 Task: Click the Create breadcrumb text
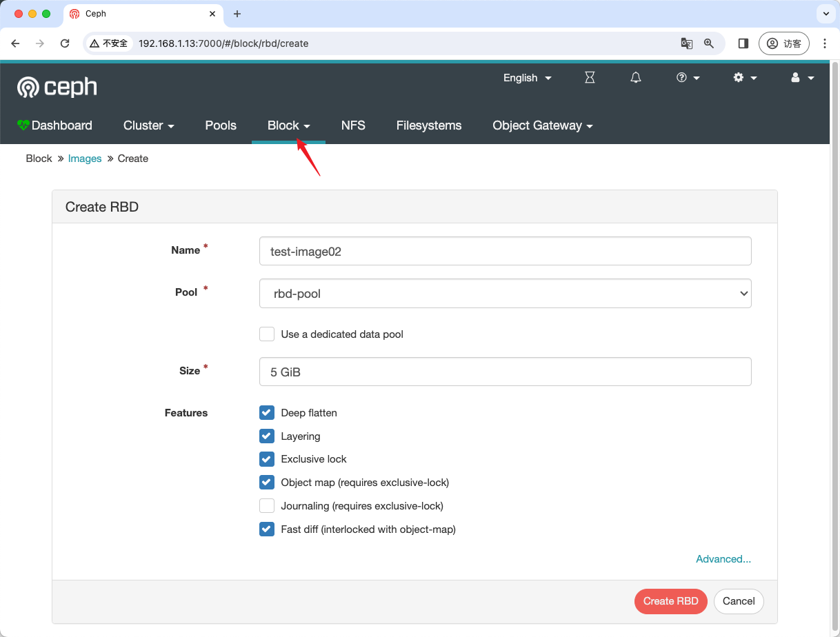click(x=133, y=159)
